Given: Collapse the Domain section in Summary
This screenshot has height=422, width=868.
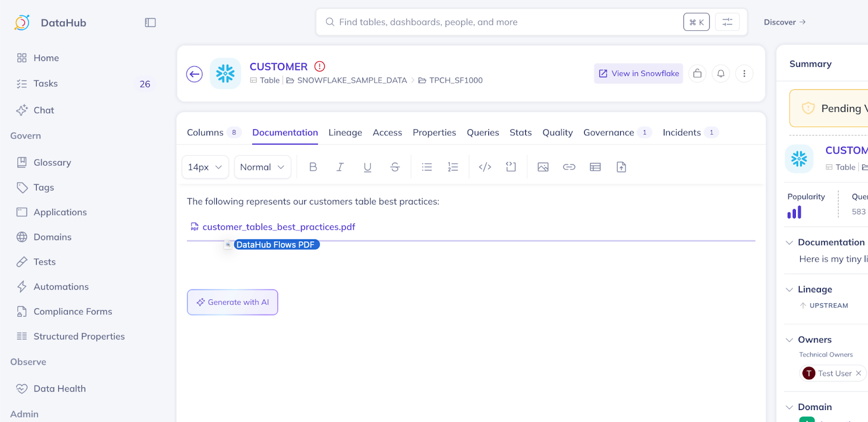Looking at the screenshot, I should [x=789, y=407].
